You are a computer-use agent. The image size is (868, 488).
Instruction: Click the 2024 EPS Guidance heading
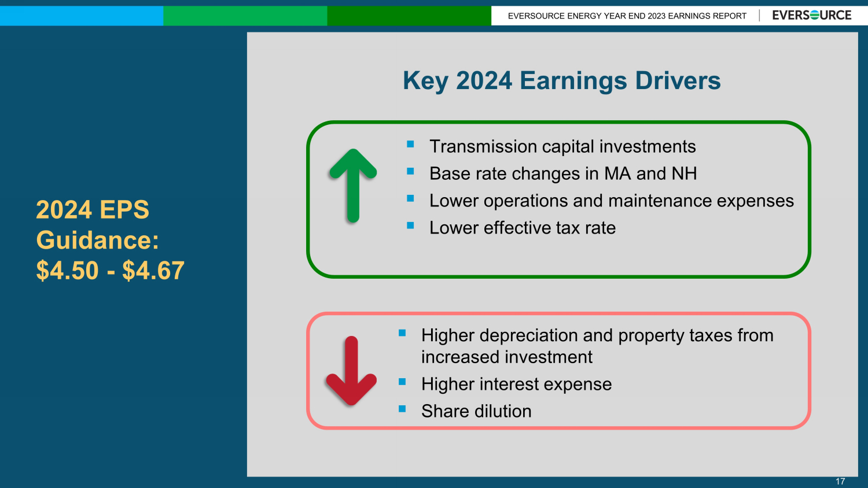(97, 225)
